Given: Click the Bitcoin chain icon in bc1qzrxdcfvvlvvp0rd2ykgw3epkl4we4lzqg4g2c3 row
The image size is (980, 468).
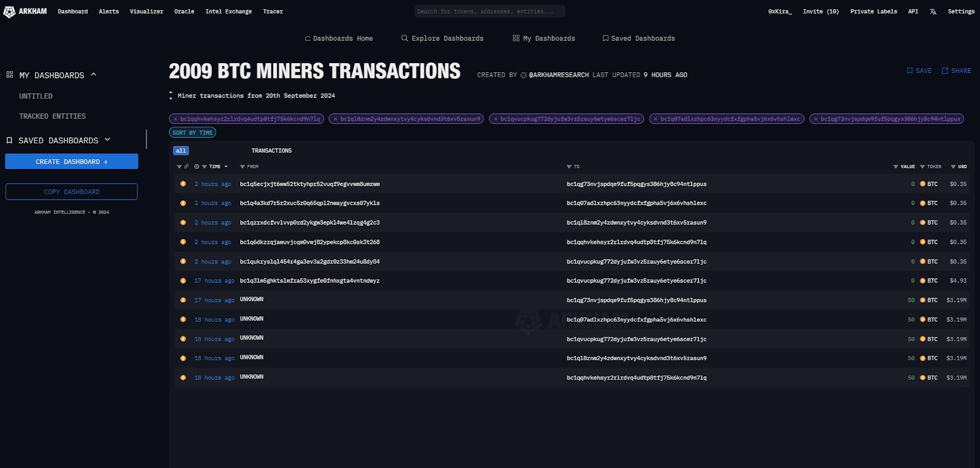Looking at the screenshot, I should (183, 222).
